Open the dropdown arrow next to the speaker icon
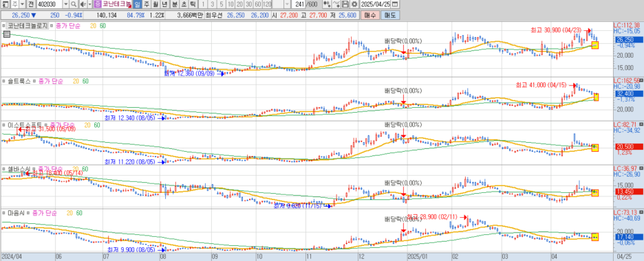 pos(89,5)
